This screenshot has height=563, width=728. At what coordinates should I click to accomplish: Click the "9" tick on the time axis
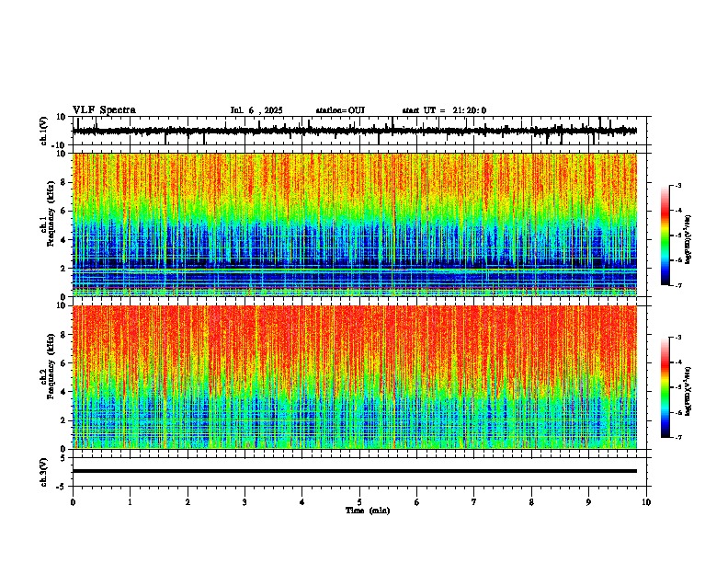pos(588,502)
